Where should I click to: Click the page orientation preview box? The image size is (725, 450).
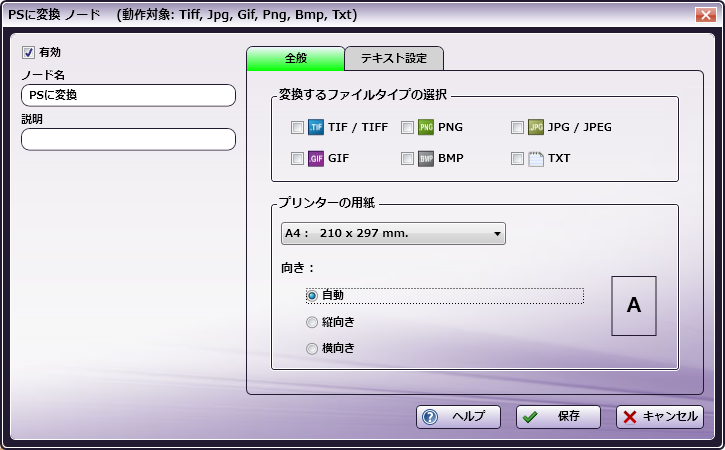(634, 306)
